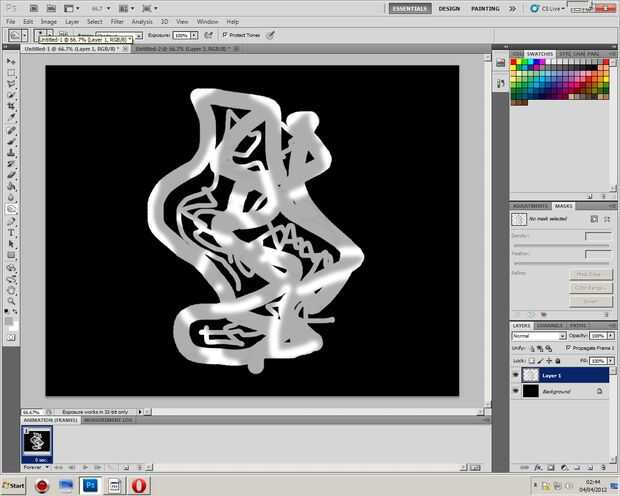
Task: Select the Dodge tool in toolbox
Action: 11,209
